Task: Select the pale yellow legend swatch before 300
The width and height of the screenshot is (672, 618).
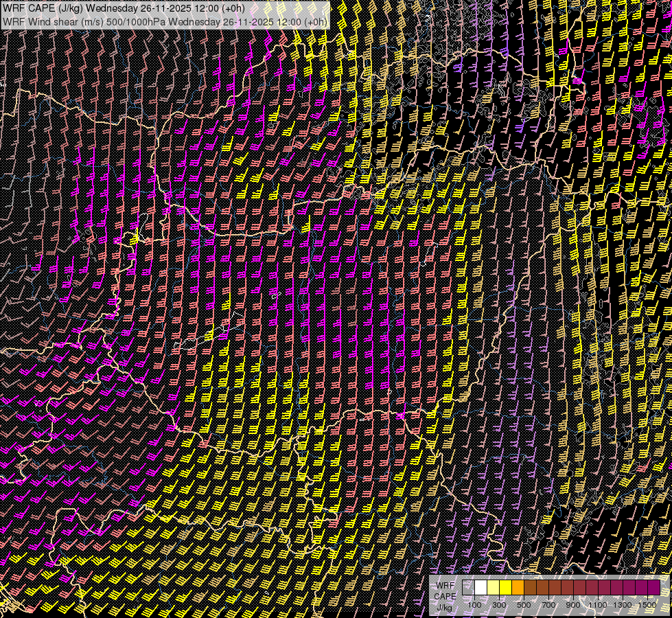Action: [494, 587]
